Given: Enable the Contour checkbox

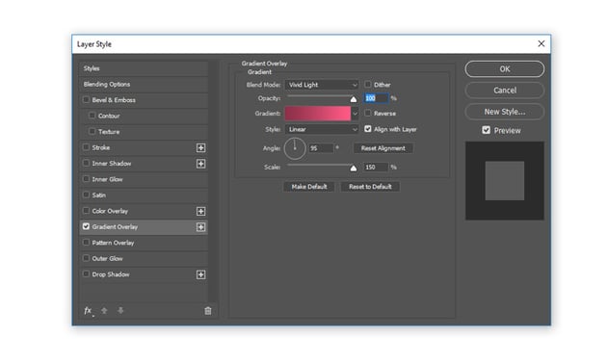Looking at the screenshot, I should tap(92, 116).
